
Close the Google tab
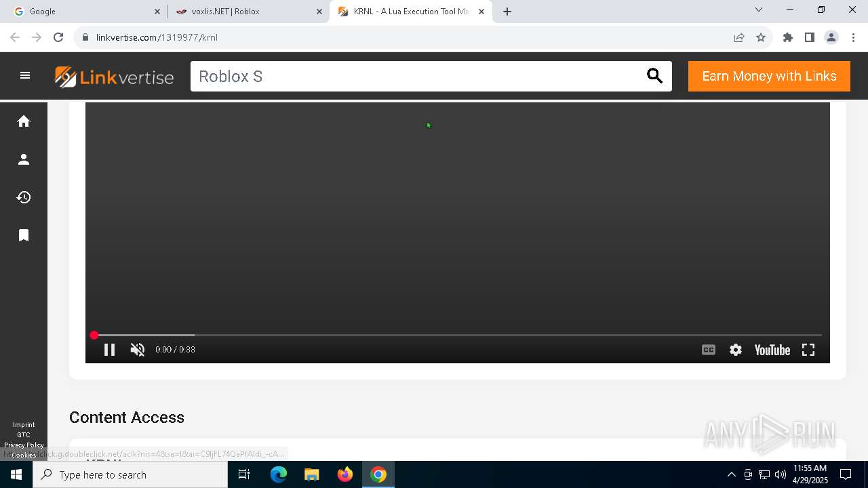[157, 12]
